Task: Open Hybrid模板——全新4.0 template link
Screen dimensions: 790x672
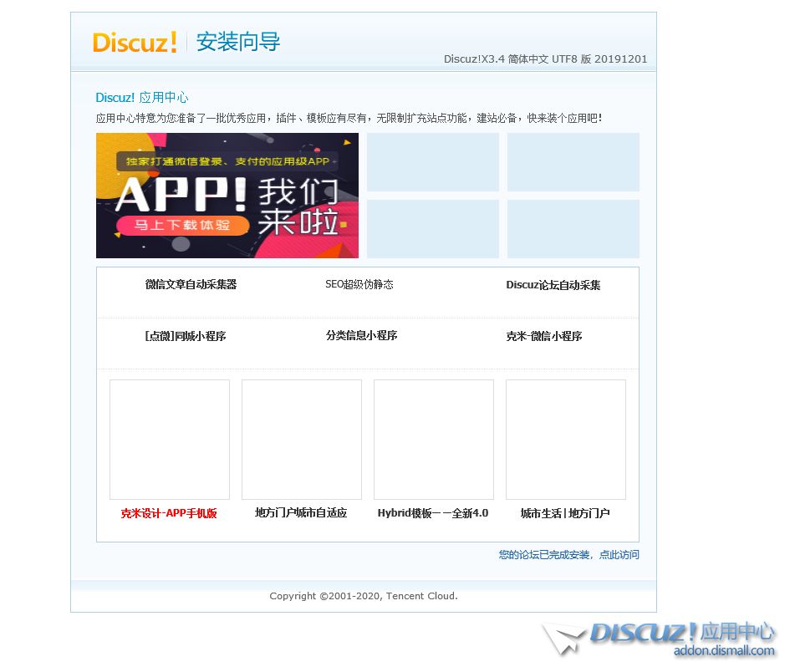Action: (x=433, y=513)
